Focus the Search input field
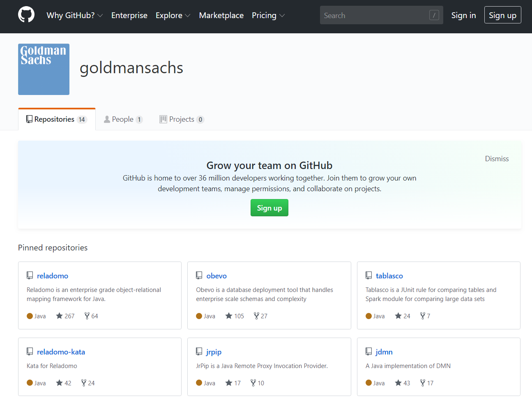 coord(374,15)
